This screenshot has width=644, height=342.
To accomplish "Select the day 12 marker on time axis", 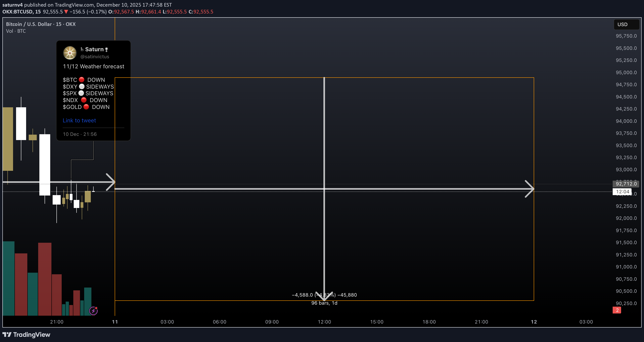I will click(x=534, y=322).
